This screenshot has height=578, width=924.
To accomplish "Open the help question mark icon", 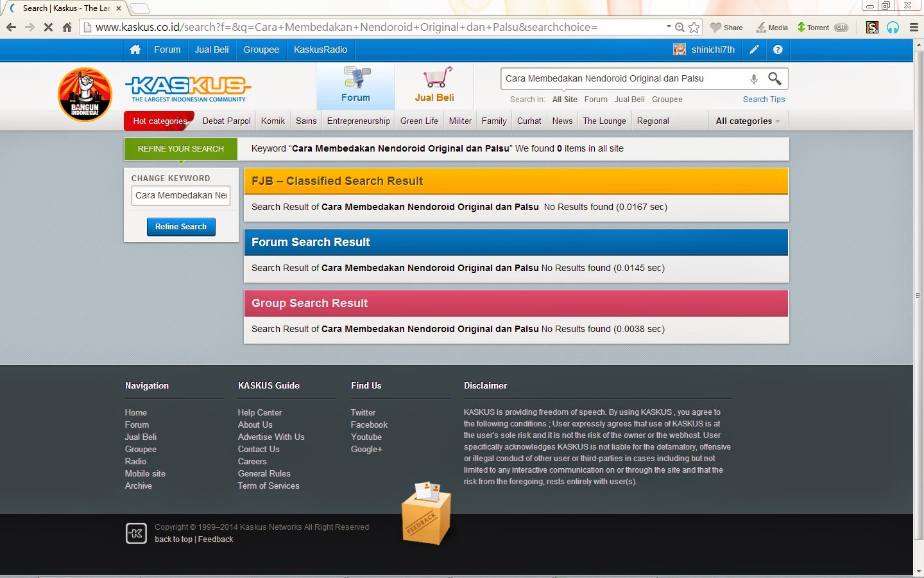I will pos(778,49).
